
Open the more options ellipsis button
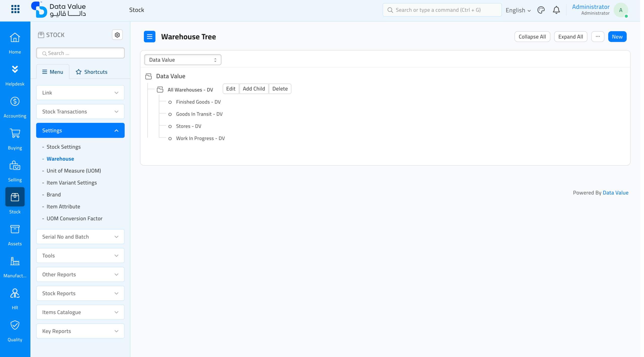(x=598, y=37)
